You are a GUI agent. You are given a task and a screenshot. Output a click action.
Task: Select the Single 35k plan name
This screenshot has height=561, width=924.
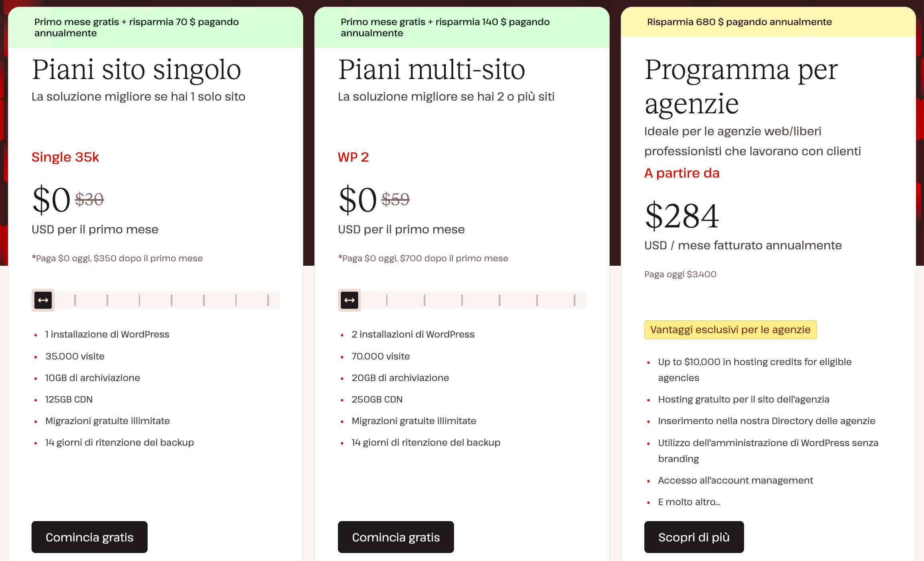pos(65,157)
